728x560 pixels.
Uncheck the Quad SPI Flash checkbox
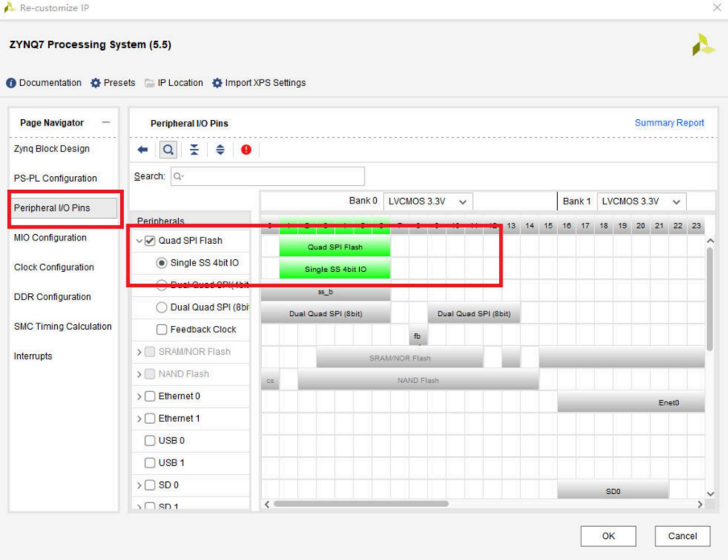tap(150, 241)
